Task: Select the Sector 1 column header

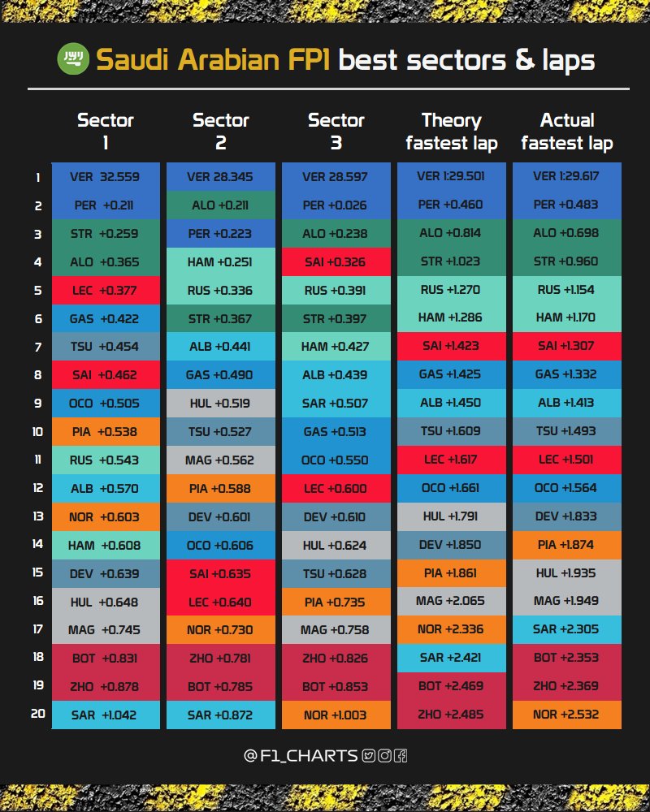Action: (x=105, y=132)
